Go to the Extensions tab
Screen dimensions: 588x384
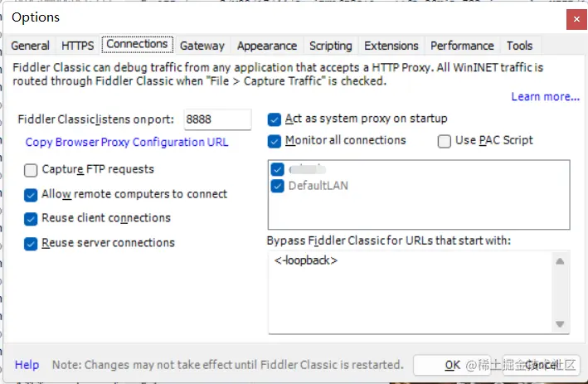pyautogui.click(x=391, y=46)
